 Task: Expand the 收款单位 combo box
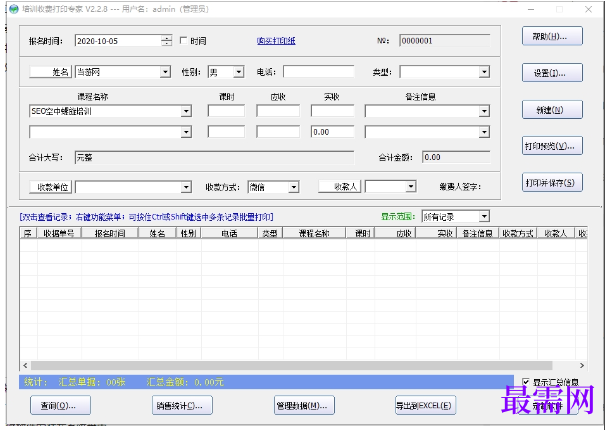(186, 187)
